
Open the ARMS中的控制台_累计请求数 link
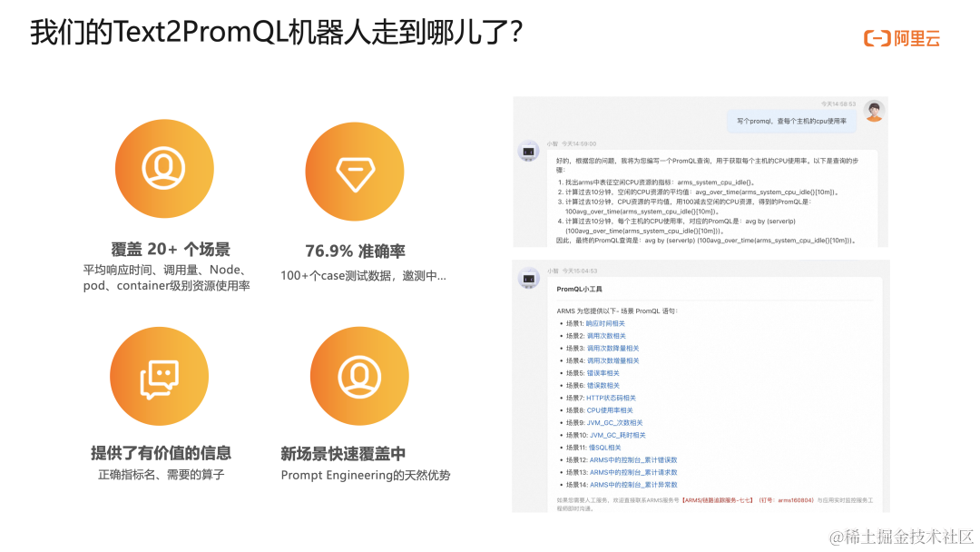[633, 473]
